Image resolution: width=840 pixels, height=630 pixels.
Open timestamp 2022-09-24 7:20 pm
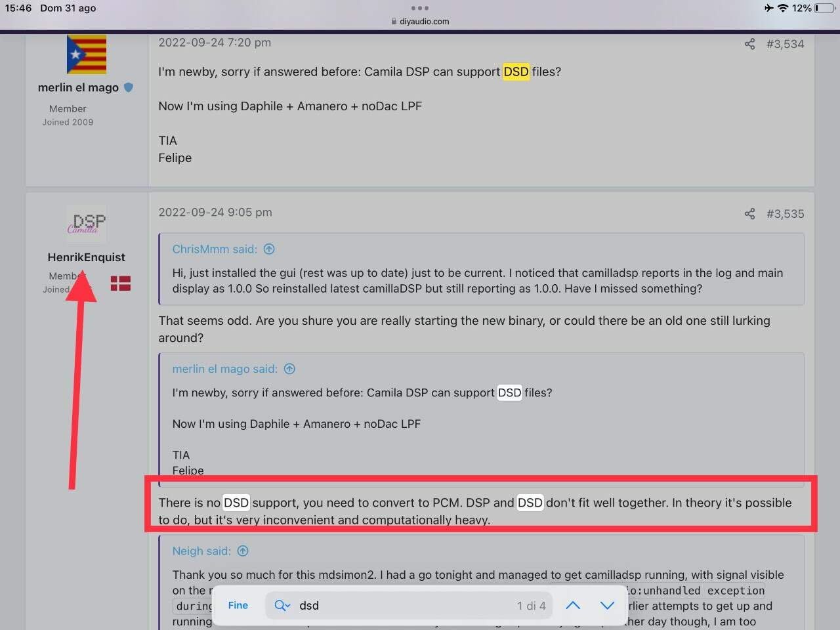pos(215,43)
